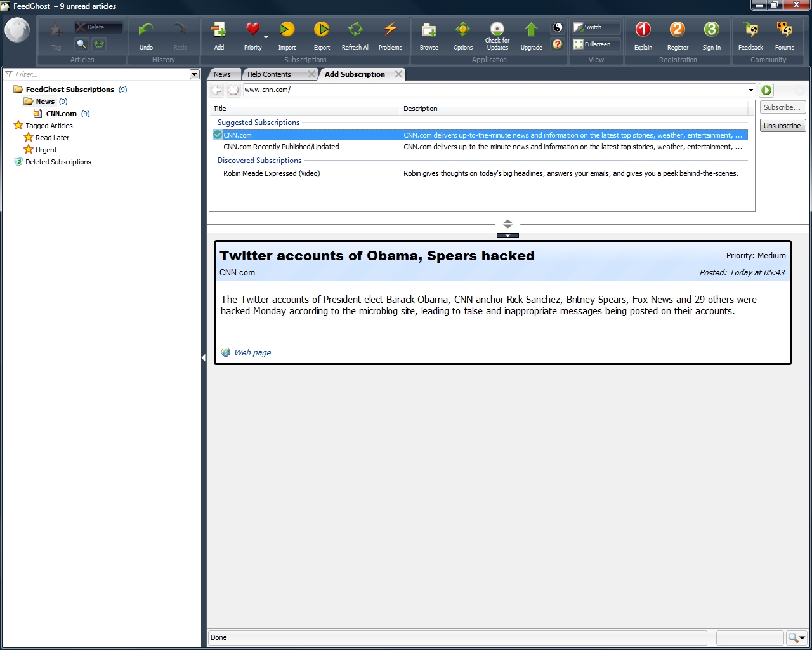The height and width of the screenshot is (650, 812).
Task: Switch to the News tab
Action: click(x=223, y=74)
